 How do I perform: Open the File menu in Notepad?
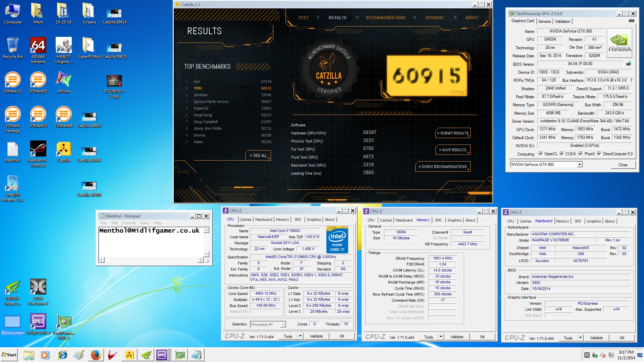[103, 223]
